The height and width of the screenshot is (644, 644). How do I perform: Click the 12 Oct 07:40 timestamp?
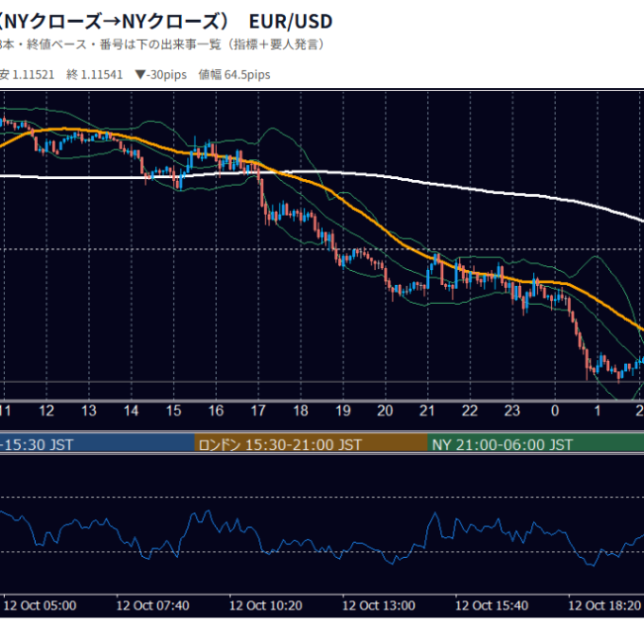coord(152,605)
